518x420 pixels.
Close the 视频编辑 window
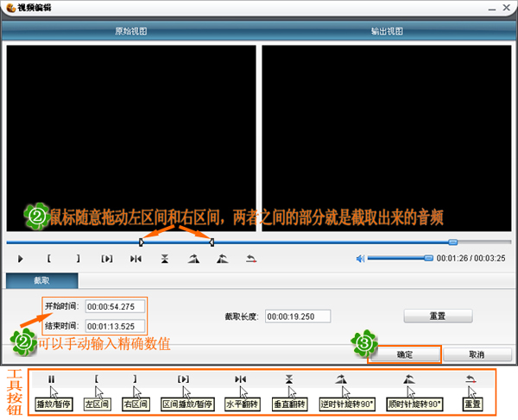507,8
